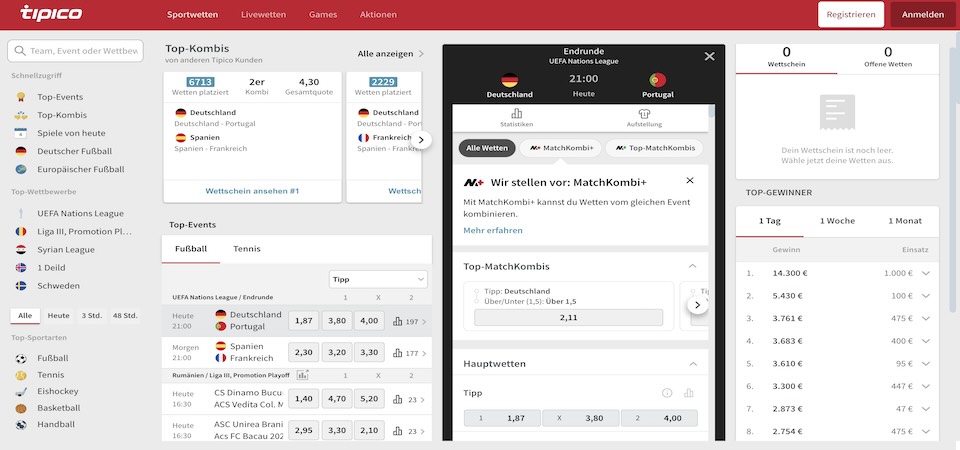
Task: Dismiss the MatchKombi+ introduction banner
Action: [690, 181]
